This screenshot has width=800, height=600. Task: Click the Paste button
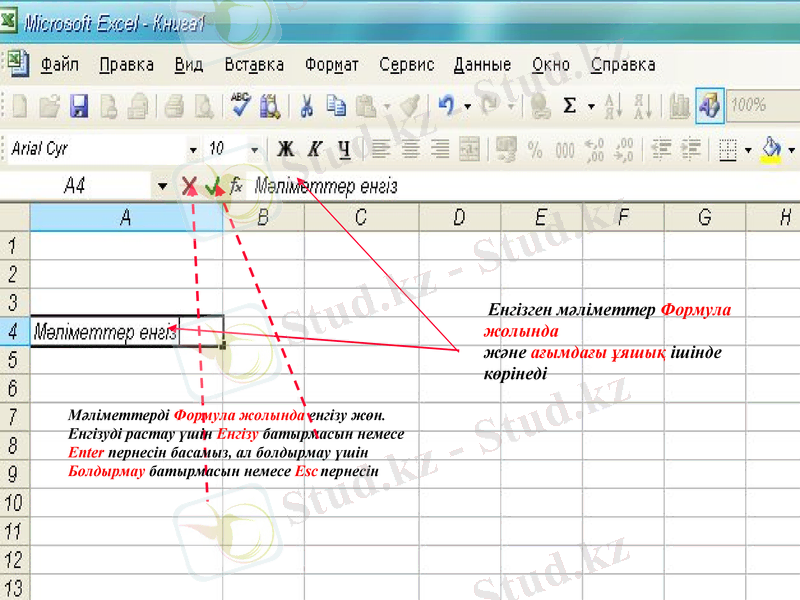pos(364,104)
